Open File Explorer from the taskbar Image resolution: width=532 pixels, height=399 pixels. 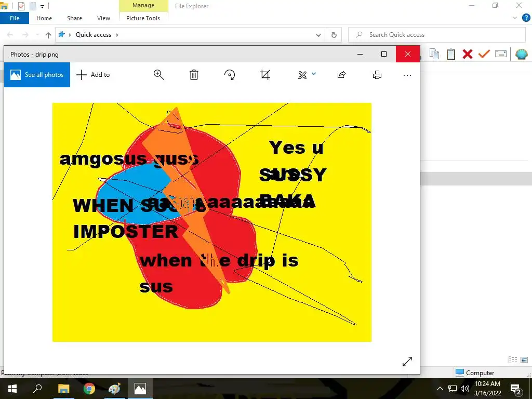(x=63, y=389)
